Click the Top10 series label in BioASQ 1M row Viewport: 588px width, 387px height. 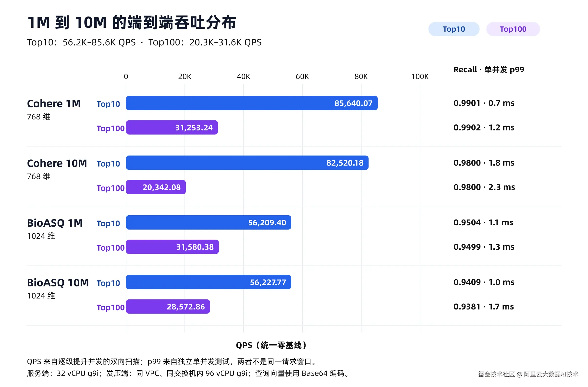click(108, 224)
